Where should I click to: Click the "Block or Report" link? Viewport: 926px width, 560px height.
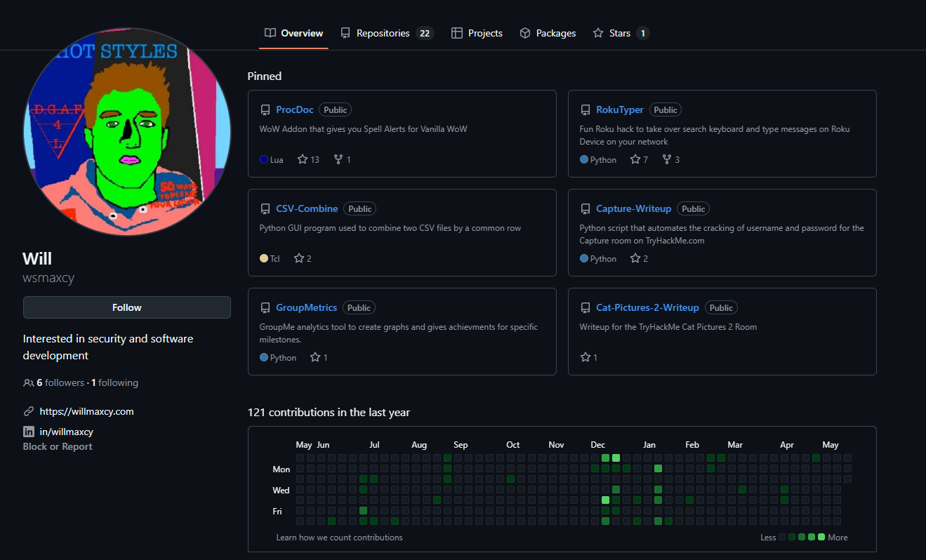click(x=57, y=446)
